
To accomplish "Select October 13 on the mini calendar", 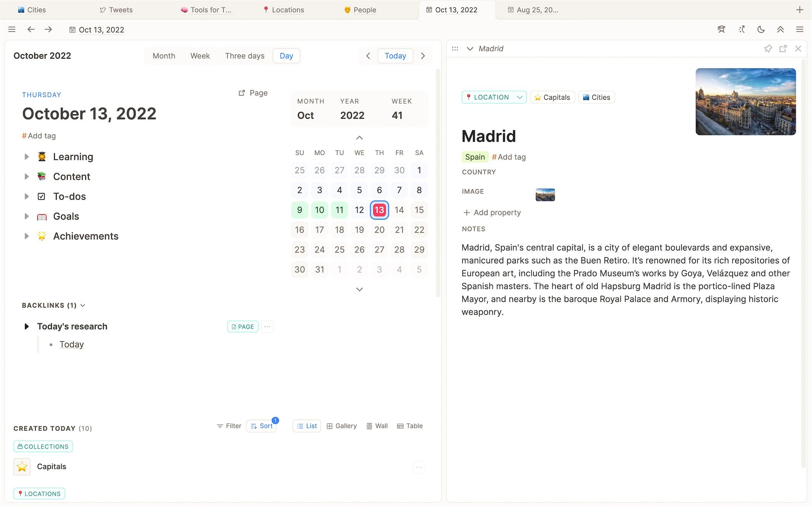I will point(379,210).
